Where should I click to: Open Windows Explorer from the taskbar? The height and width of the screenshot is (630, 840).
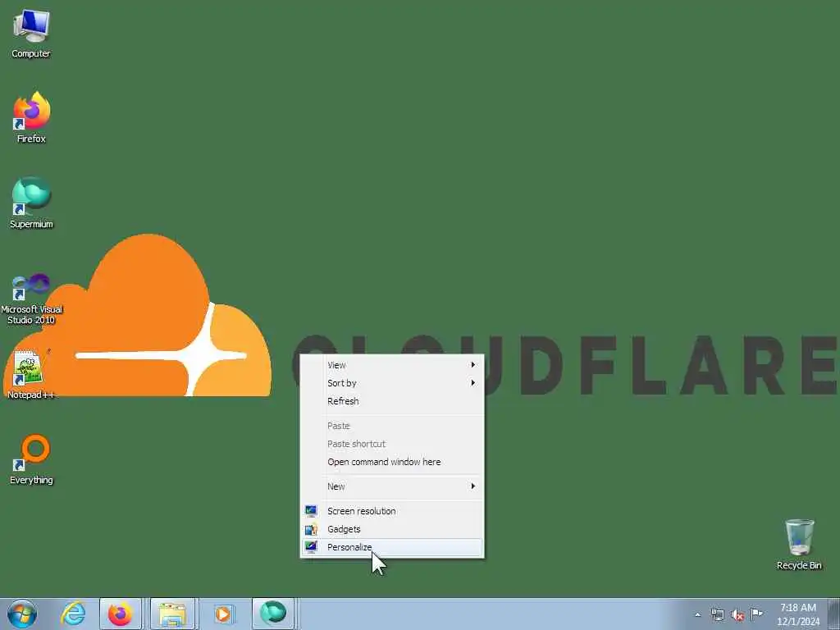(172, 614)
